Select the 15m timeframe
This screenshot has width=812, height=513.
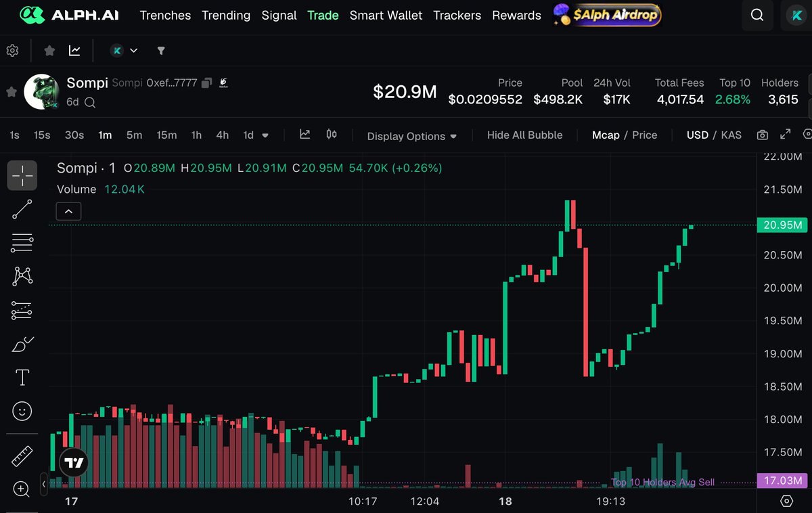[x=166, y=135]
